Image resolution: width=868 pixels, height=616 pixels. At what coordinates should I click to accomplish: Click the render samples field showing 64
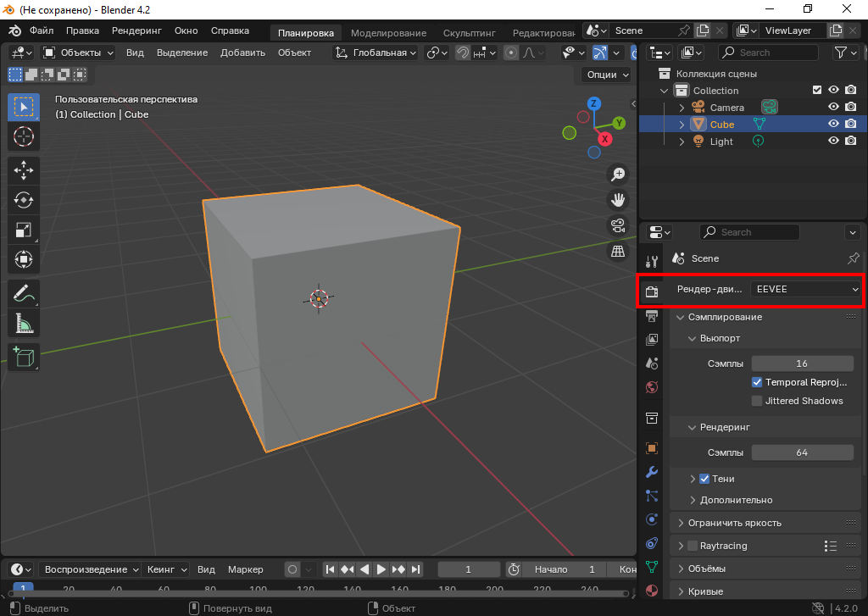(x=802, y=452)
